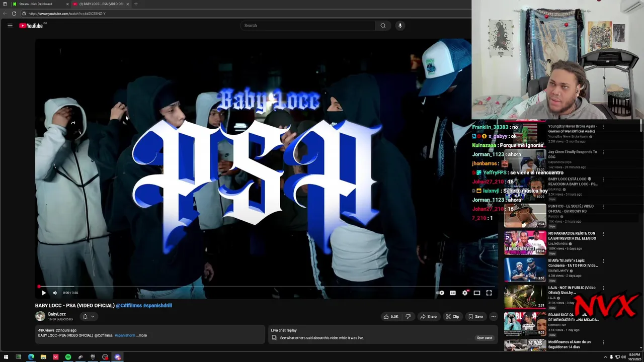The height and width of the screenshot is (362, 644).
Task: Open more actions ellipsis under video
Action: (x=494, y=316)
